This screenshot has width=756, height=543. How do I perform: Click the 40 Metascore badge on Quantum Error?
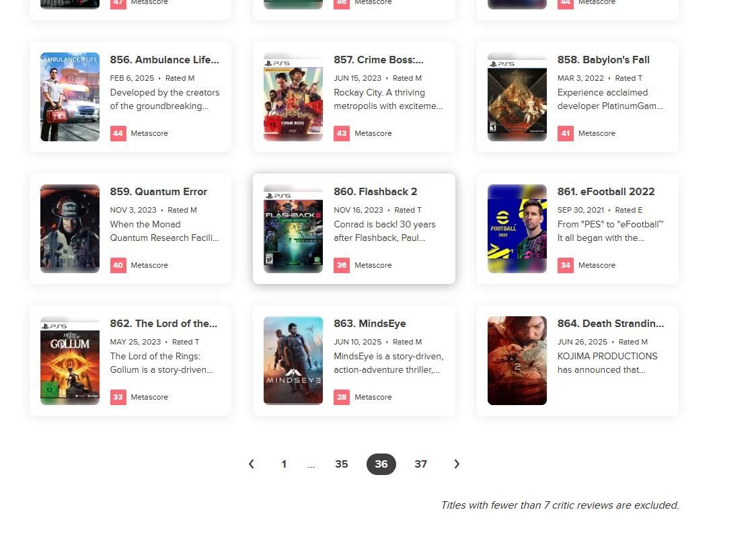point(118,265)
